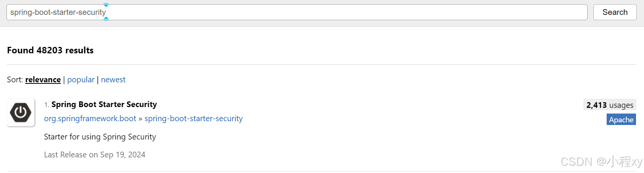Open the spring-boot-starter-security artifact link

click(194, 119)
